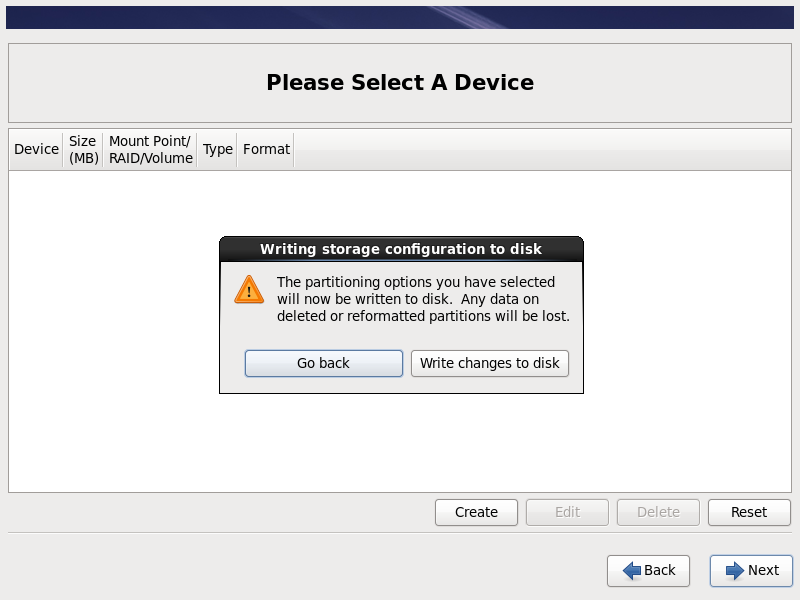The height and width of the screenshot is (600, 800).
Task: Click the greyed-out Edit button
Action: pyautogui.click(x=567, y=512)
